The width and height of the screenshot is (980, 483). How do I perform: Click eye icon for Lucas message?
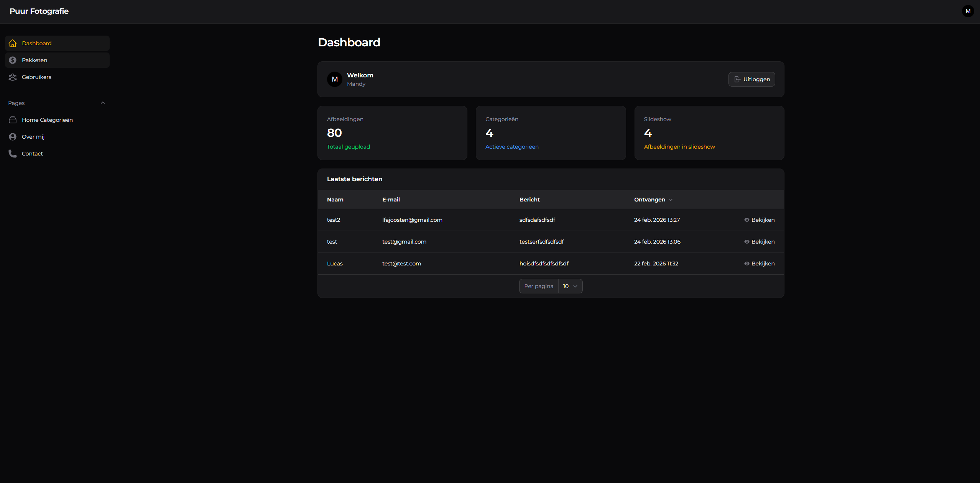point(747,264)
